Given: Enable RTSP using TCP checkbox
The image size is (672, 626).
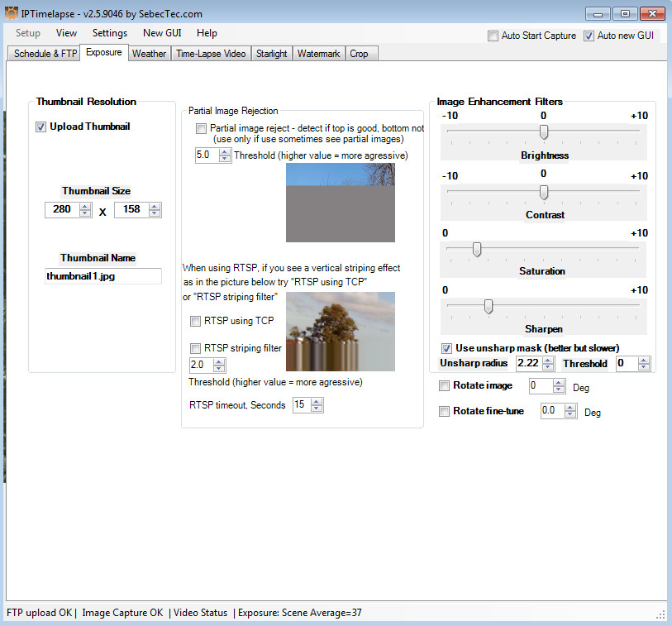Looking at the screenshot, I should click(195, 321).
